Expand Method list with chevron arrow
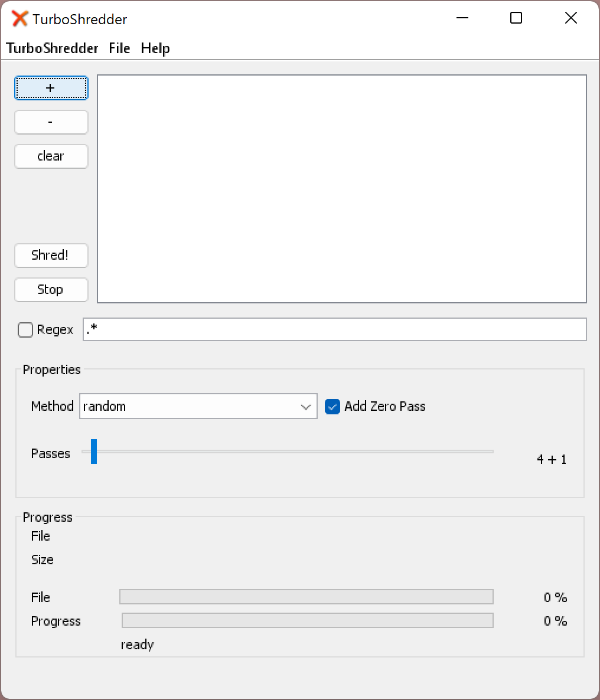The image size is (600, 700). (x=306, y=407)
